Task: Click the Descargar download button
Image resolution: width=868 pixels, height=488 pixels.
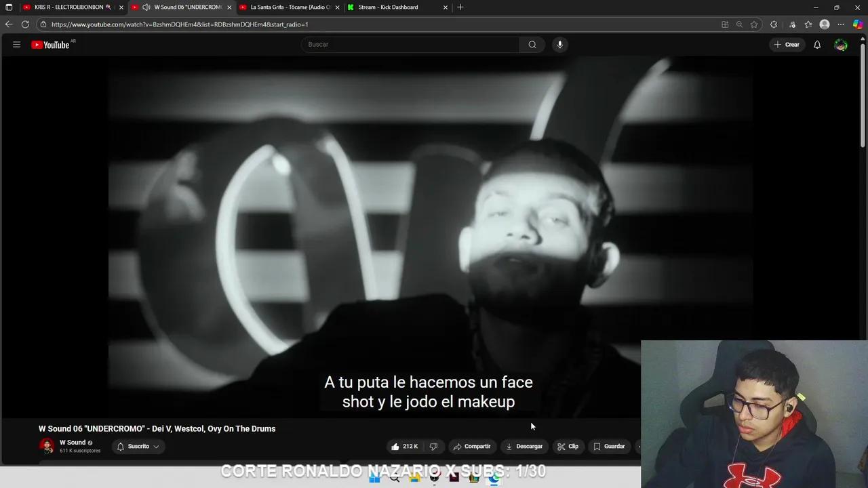Action: [x=524, y=447]
